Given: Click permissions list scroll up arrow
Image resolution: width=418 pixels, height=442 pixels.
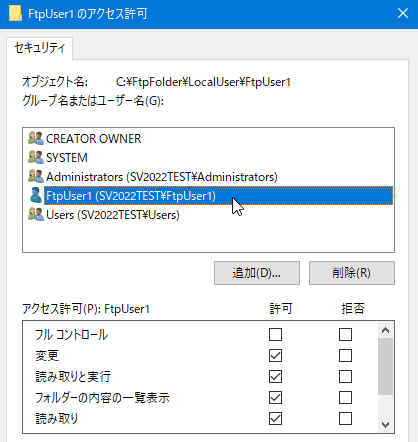Looking at the screenshot, I should pos(386,330).
